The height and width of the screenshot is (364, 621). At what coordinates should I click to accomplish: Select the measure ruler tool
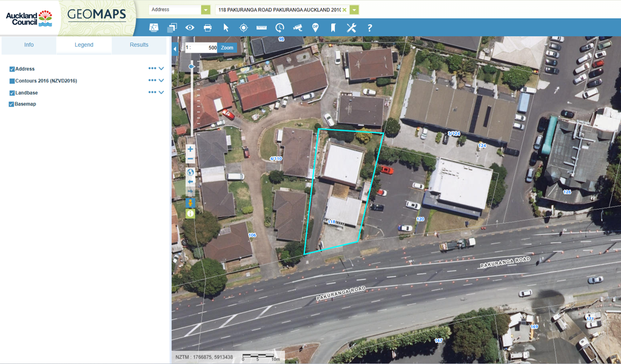pos(261,28)
